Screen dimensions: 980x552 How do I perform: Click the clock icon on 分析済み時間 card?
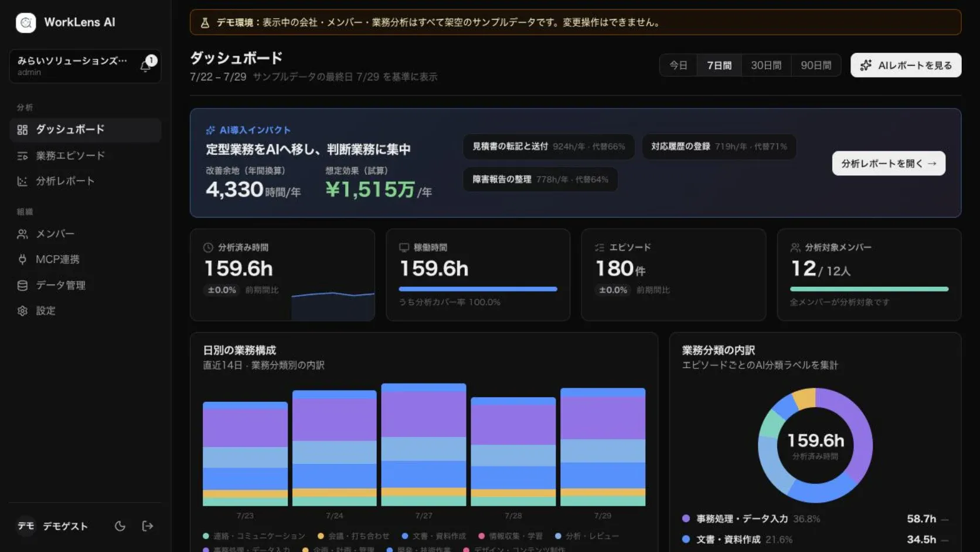click(208, 248)
